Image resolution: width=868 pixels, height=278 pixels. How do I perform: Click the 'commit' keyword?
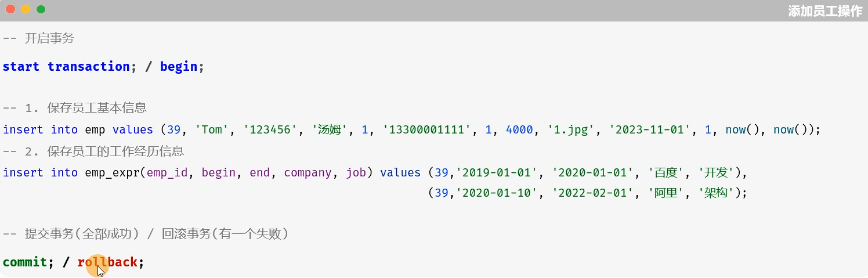point(24,262)
